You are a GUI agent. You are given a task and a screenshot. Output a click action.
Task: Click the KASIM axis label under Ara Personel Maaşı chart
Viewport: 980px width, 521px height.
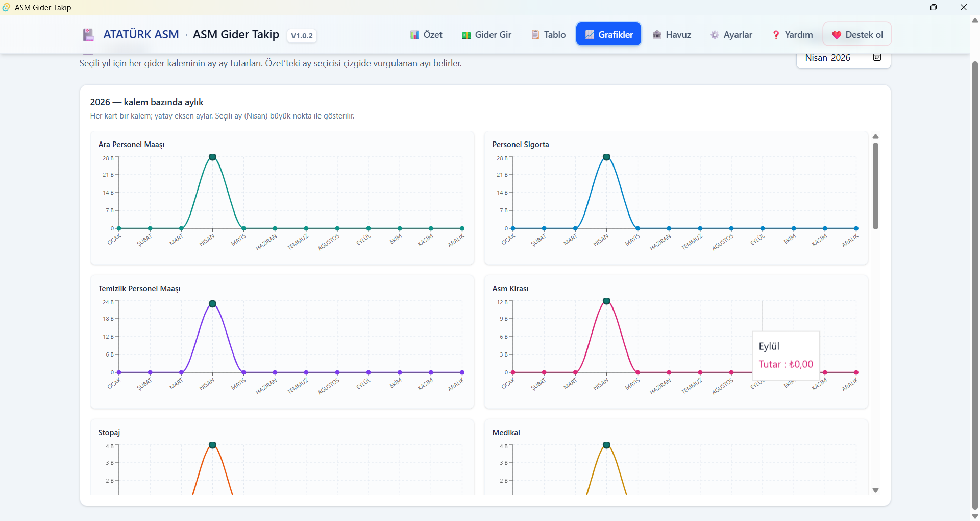click(425, 240)
